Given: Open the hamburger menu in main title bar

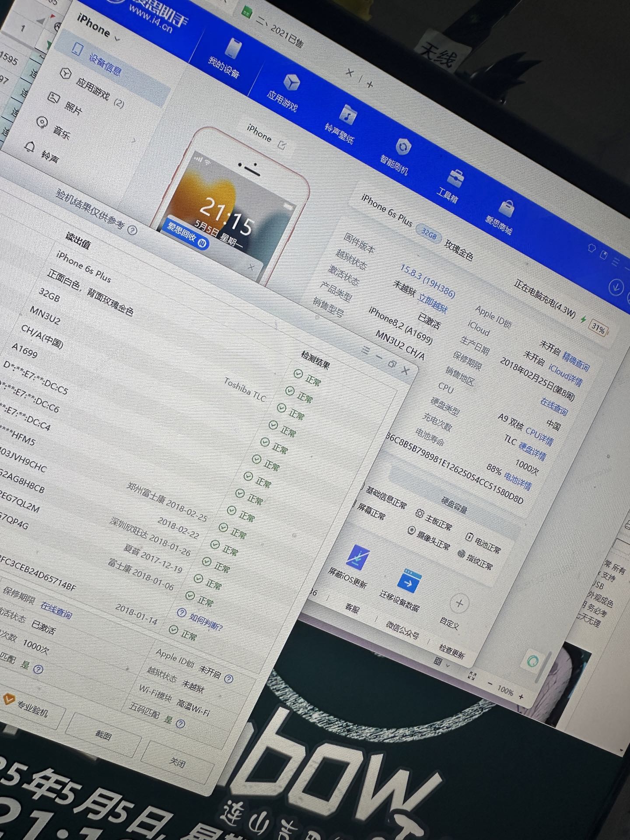Looking at the screenshot, I should pyautogui.click(x=616, y=262).
